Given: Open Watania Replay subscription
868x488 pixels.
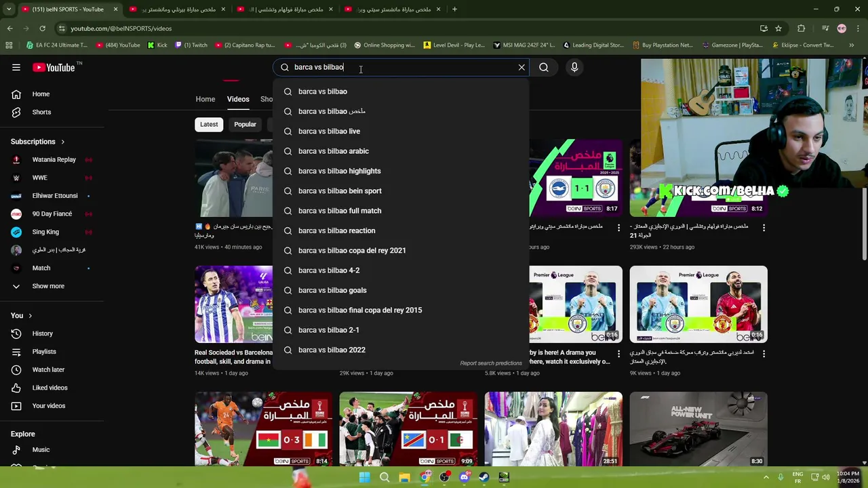Looking at the screenshot, I should [52, 160].
